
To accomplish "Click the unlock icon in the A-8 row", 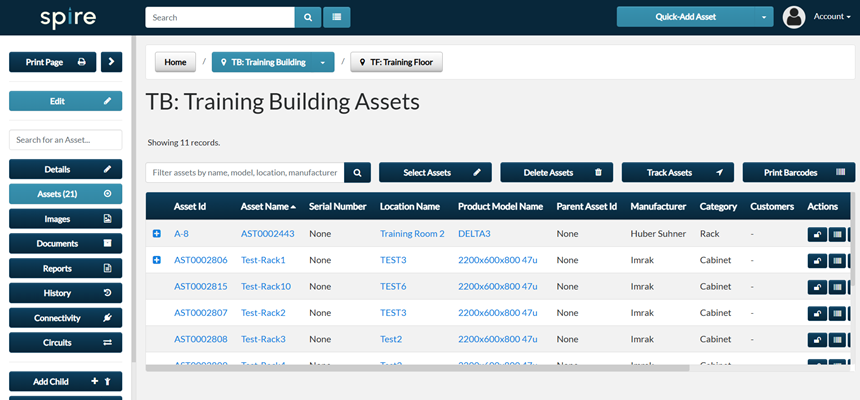I will pos(817,234).
